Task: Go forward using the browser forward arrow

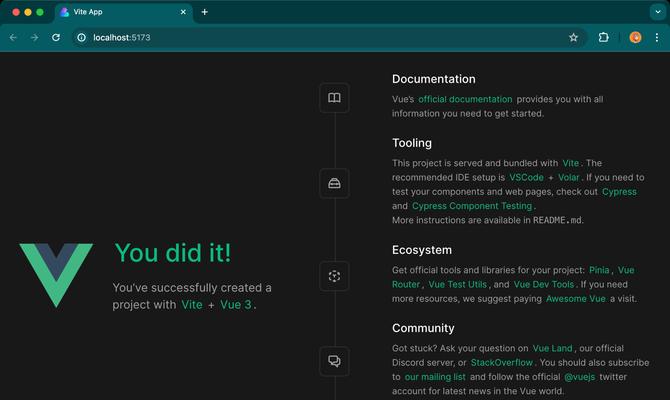Action: (35, 38)
